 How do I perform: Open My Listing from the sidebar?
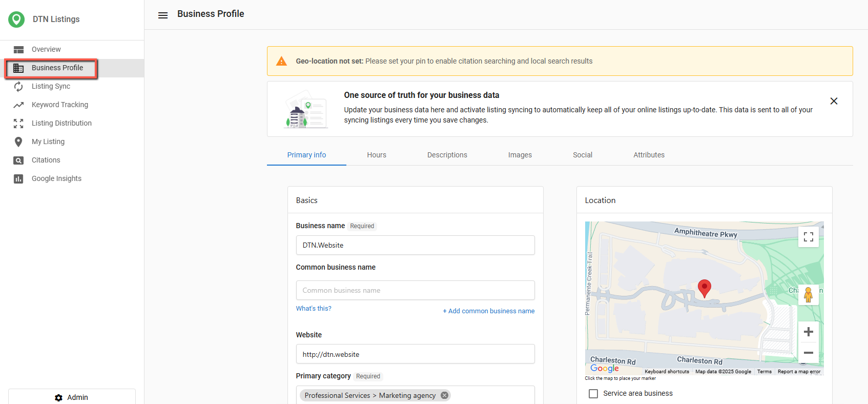(72, 142)
